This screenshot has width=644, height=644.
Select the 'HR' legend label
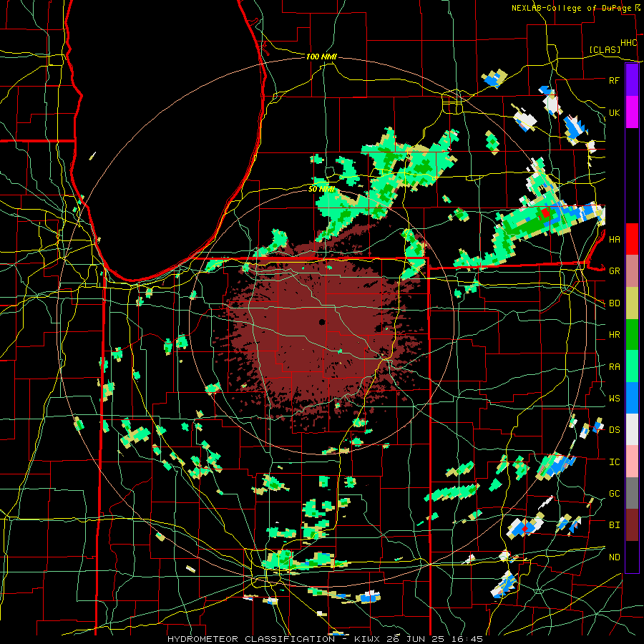click(614, 335)
